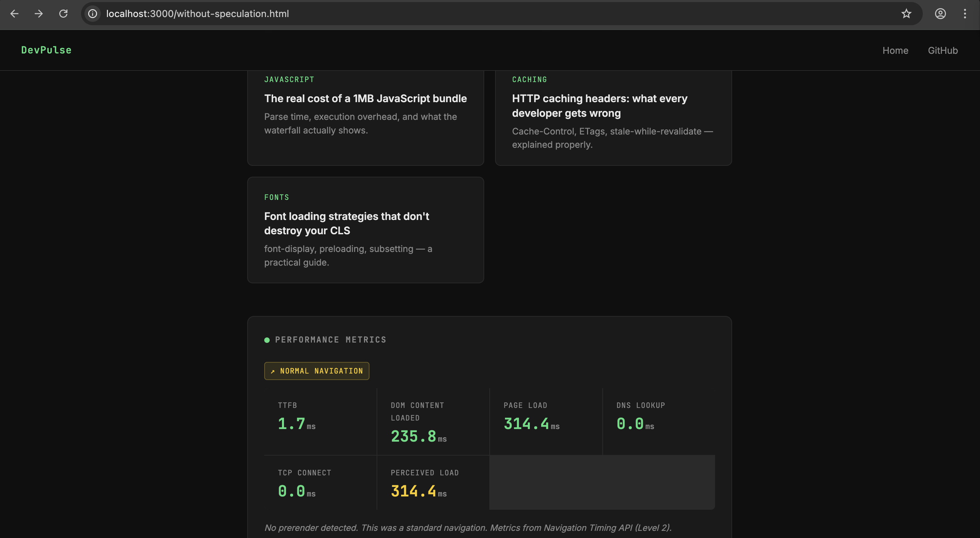Click the FONTS category label
Viewport: 980px width, 538px height.
(x=276, y=197)
